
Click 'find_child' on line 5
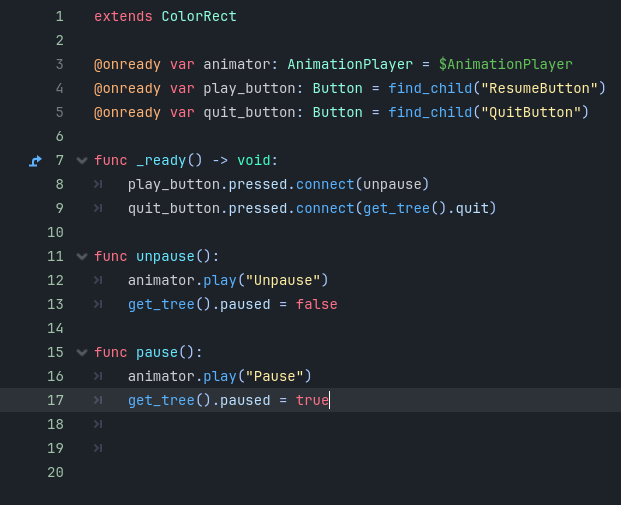430,112
